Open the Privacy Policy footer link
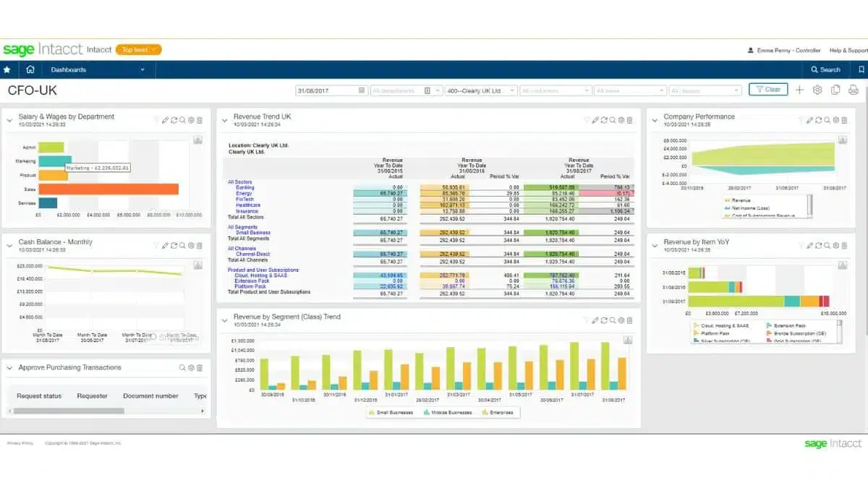The height and width of the screenshot is (488, 868). [x=20, y=443]
